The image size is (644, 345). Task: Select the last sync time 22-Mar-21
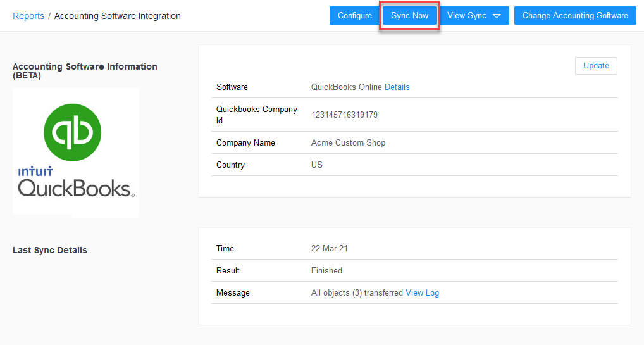pyautogui.click(x=330, y=248)
